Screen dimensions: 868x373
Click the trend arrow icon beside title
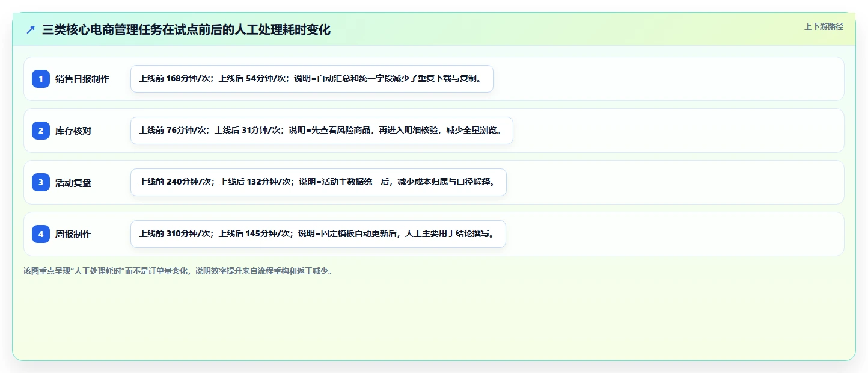(31, 30)
